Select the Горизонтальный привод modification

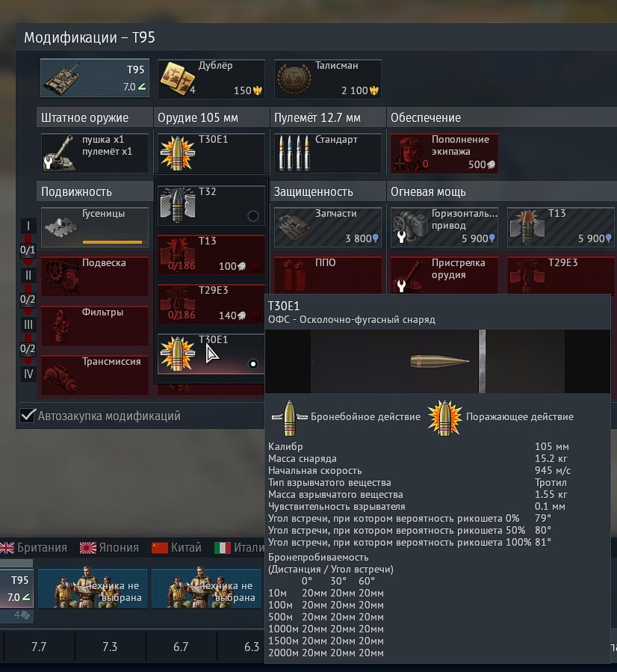pyautogui.click(x=444, y=227)
